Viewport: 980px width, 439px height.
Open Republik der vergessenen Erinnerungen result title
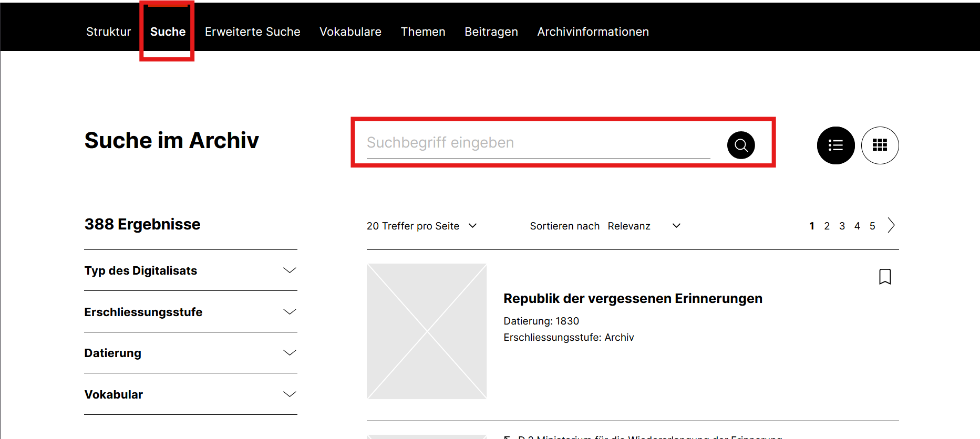point(633,298)
